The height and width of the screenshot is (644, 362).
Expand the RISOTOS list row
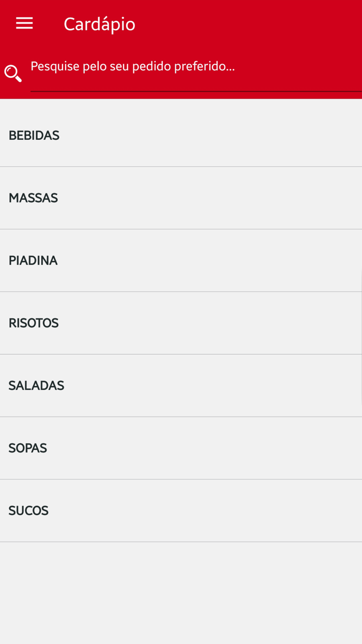[181, 324]
